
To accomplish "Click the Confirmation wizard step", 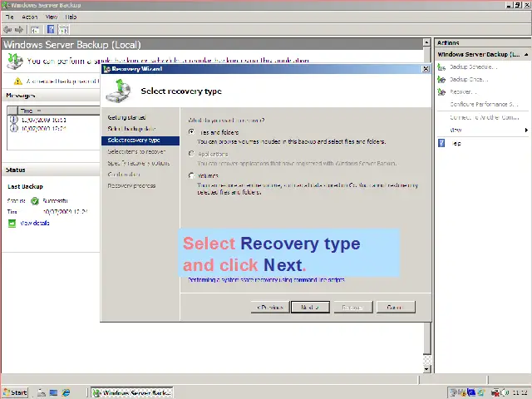I will 124,175.
